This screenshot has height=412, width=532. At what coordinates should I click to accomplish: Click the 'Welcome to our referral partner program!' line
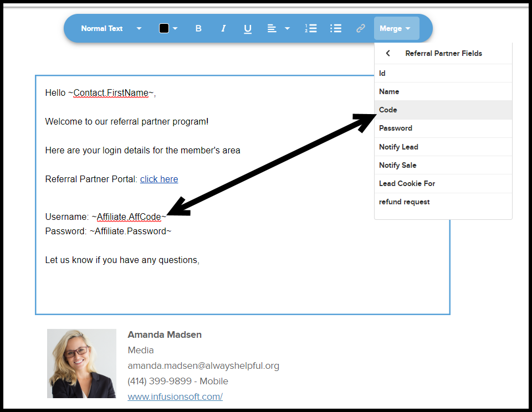pos(126,121)
